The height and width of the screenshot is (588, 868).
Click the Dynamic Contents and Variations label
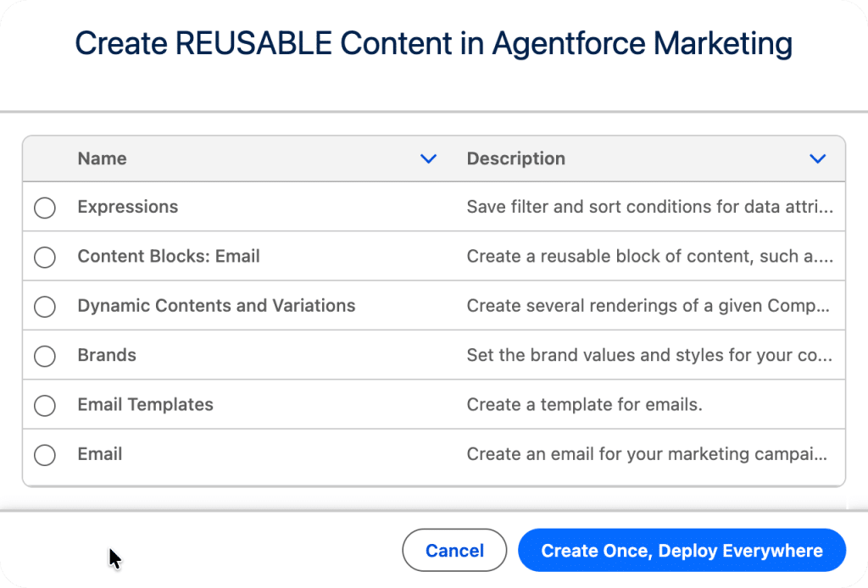(x=216, y=306)
